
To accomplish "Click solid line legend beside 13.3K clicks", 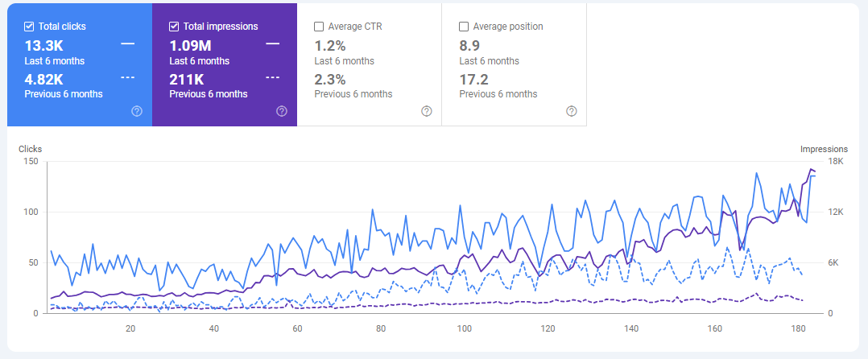I will click(x=127, y=43).
